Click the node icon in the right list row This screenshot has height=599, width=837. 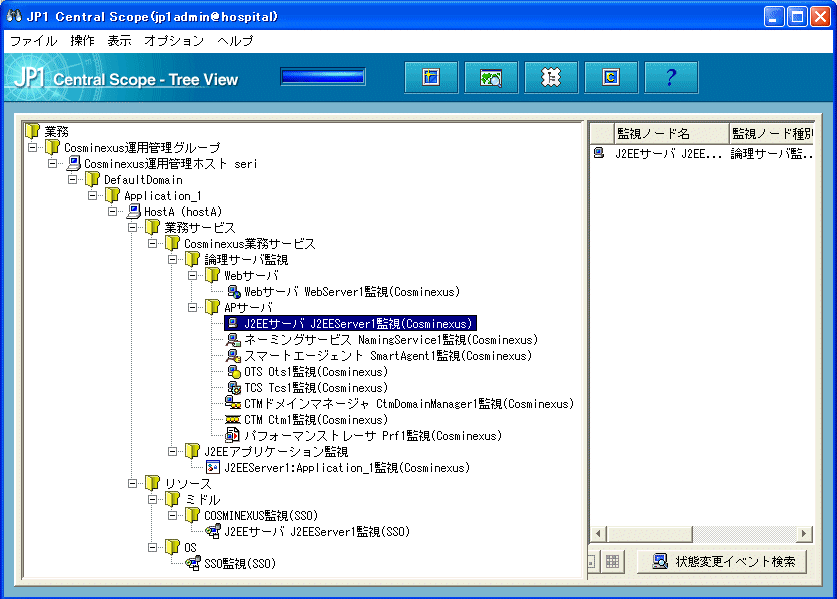[599, 154]
